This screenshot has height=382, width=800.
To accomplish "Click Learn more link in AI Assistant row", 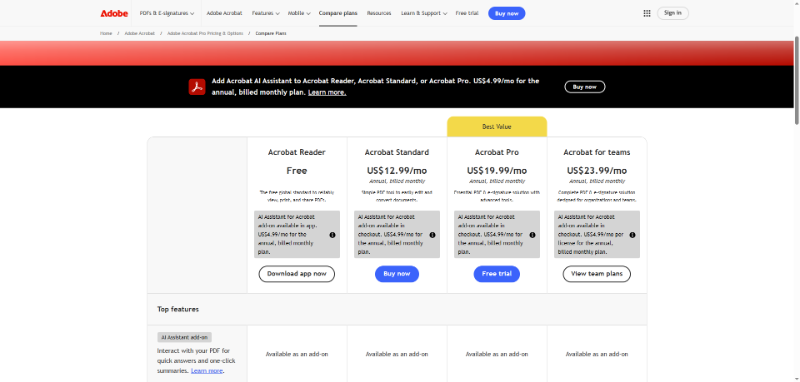I will point(207,371).
